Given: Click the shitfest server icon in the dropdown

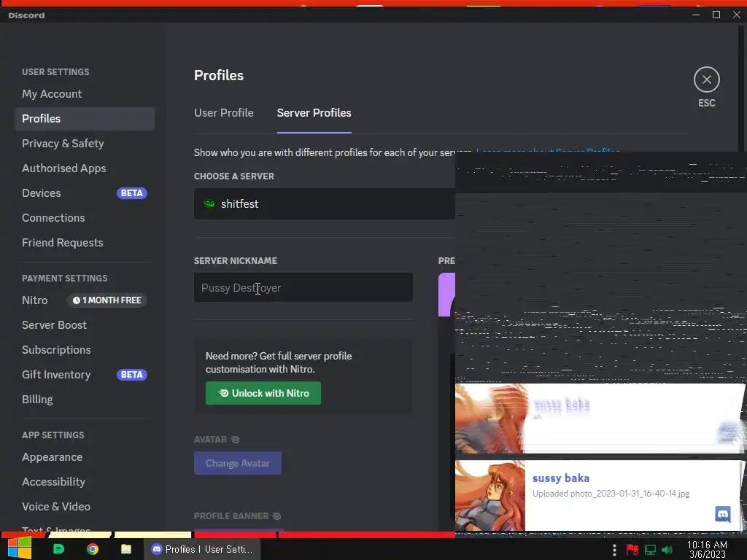Looking at the screenshot, I should pos(209,204).
